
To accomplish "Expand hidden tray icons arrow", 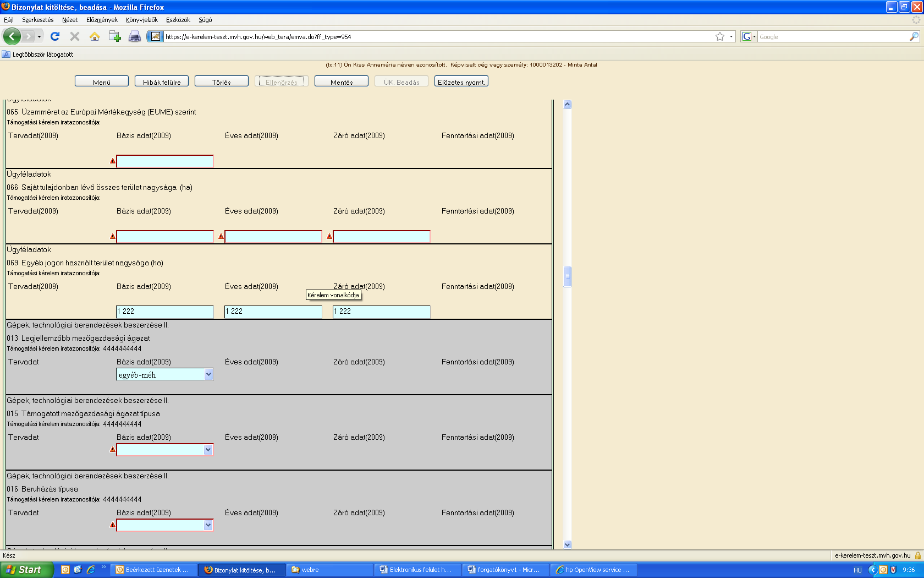I will point(873,570).
